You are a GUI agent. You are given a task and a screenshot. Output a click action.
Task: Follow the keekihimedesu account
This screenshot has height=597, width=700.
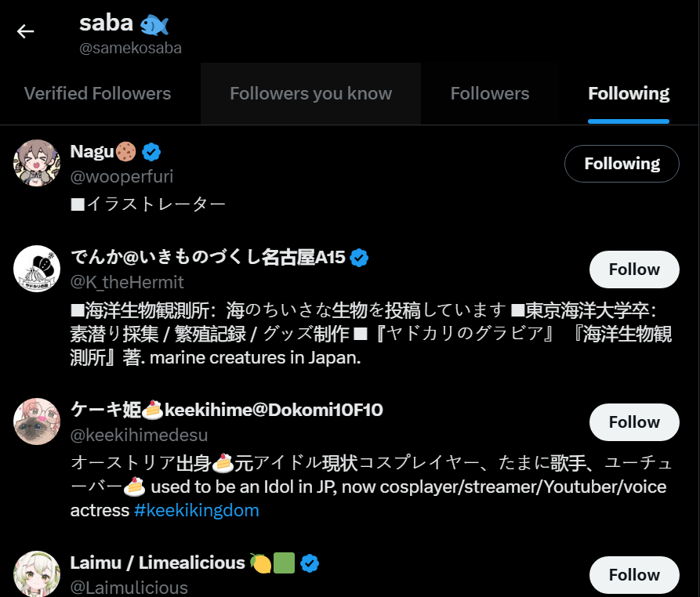coord(633,422)
